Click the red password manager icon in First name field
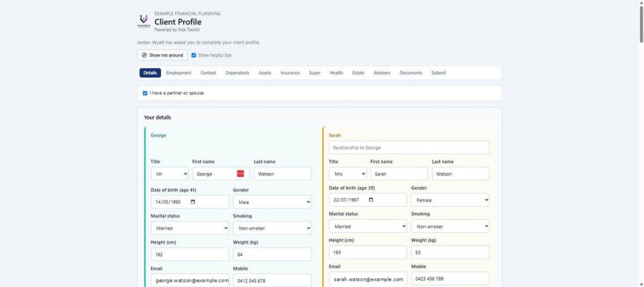Image resolution: width=644 pixels, height=287 pixels. click(x=240, y=174)
